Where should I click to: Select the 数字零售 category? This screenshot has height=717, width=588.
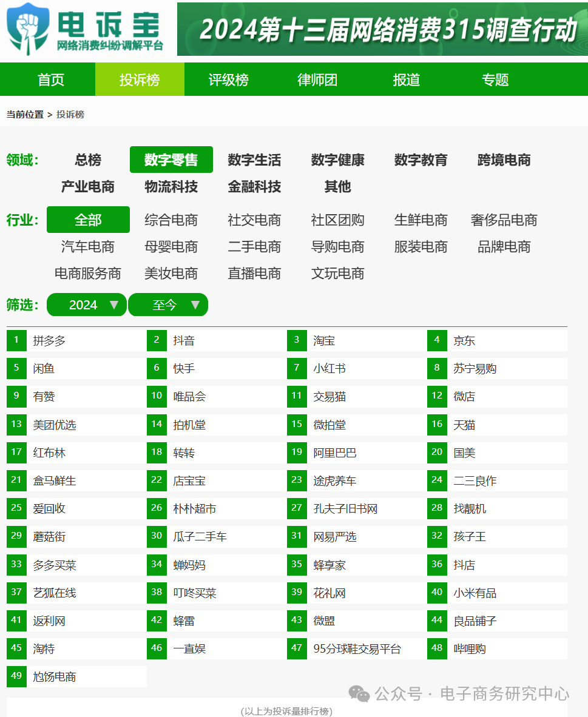[x=171, y=160]
